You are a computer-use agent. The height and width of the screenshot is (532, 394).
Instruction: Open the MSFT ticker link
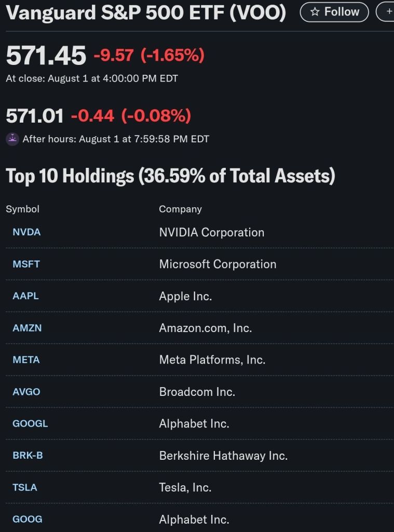pos(26,264)
